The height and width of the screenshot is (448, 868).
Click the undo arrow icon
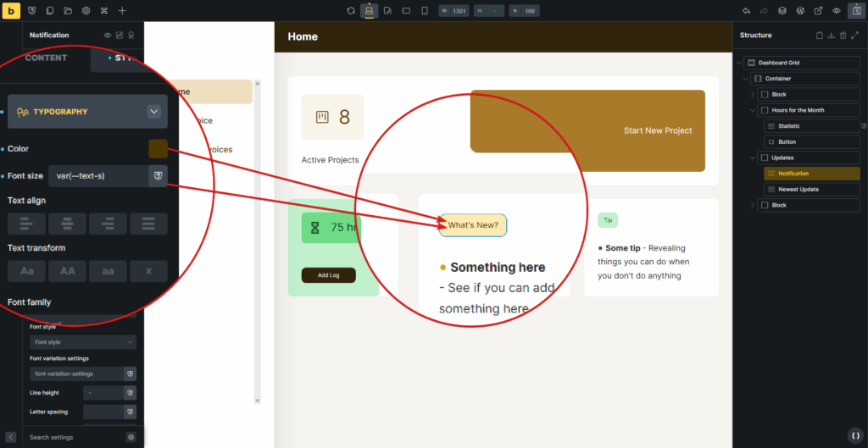point(746,10)
